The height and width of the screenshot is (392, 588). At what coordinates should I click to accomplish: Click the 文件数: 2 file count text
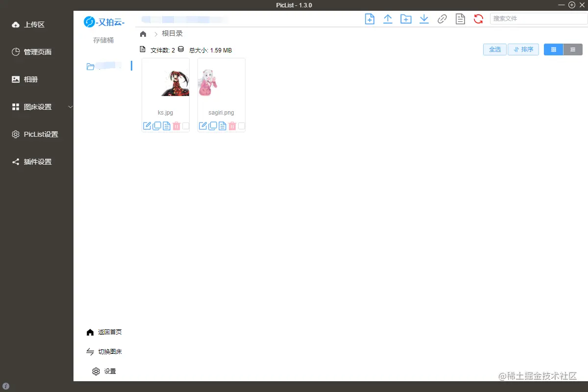pyautogui.click(x=163, y=50)
